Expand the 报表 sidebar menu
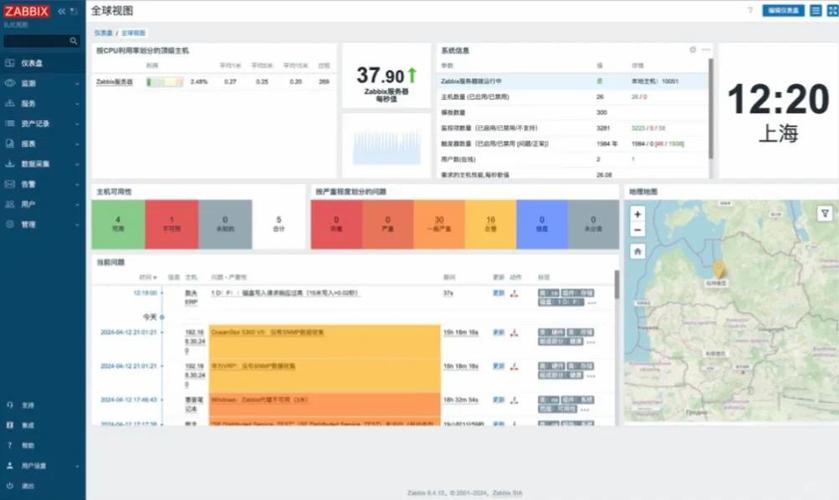 tap(43, 144)
